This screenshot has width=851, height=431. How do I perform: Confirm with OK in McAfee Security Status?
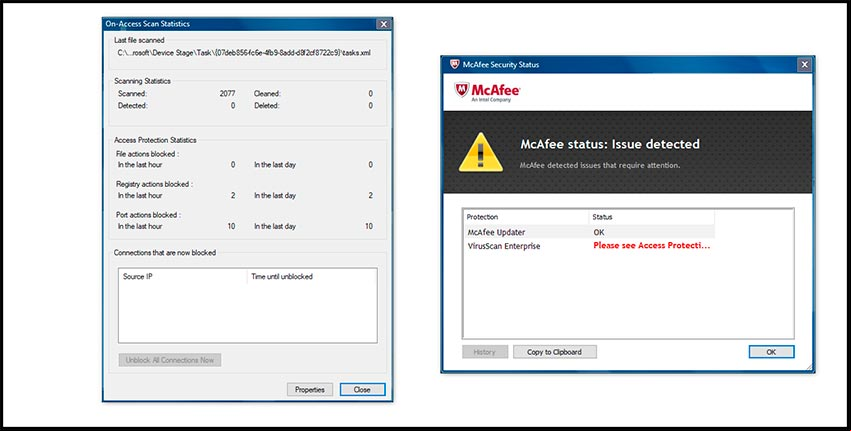(x=771, y=352)
